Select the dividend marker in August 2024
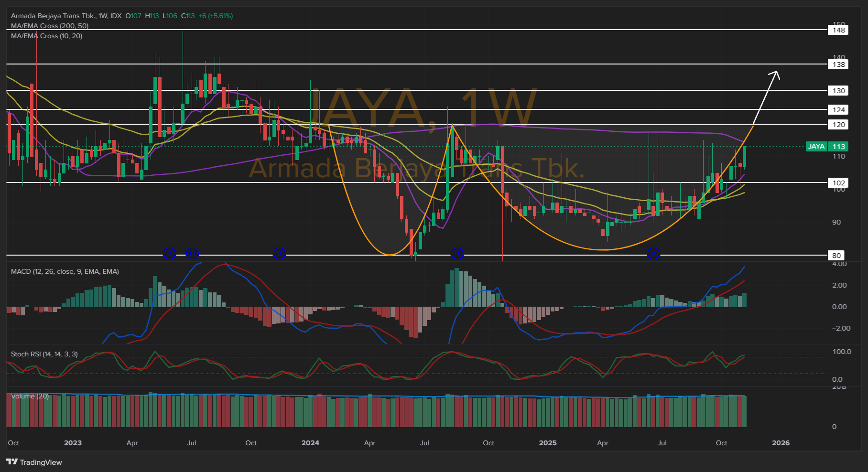 [x=457, y=254]
